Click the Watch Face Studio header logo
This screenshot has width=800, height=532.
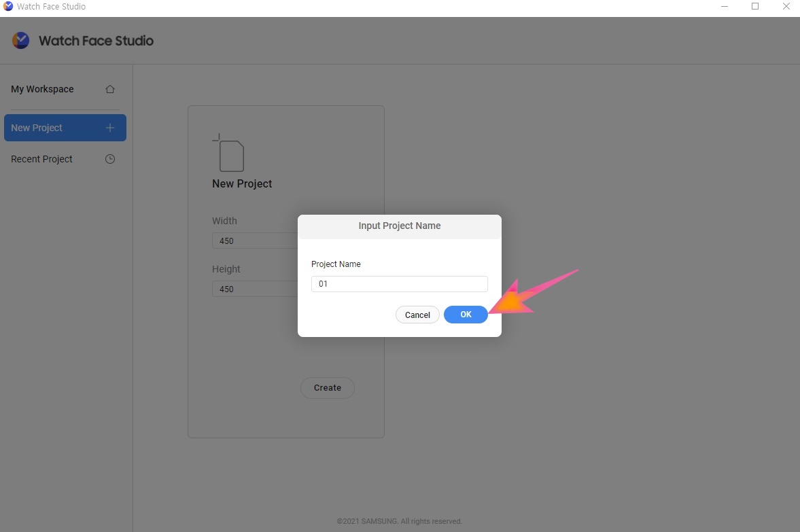tap(21, 40)
